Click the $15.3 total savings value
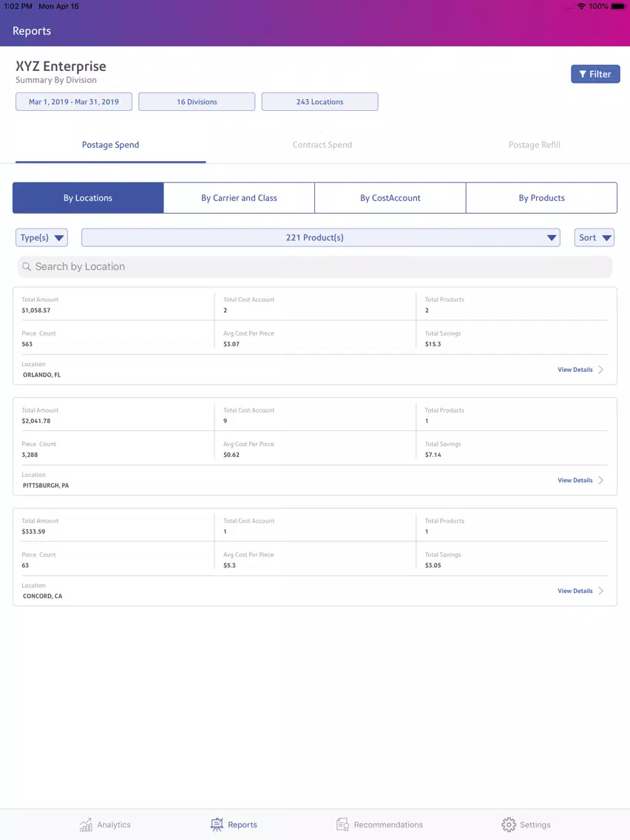630x840 pixels. tap(433, 344)
